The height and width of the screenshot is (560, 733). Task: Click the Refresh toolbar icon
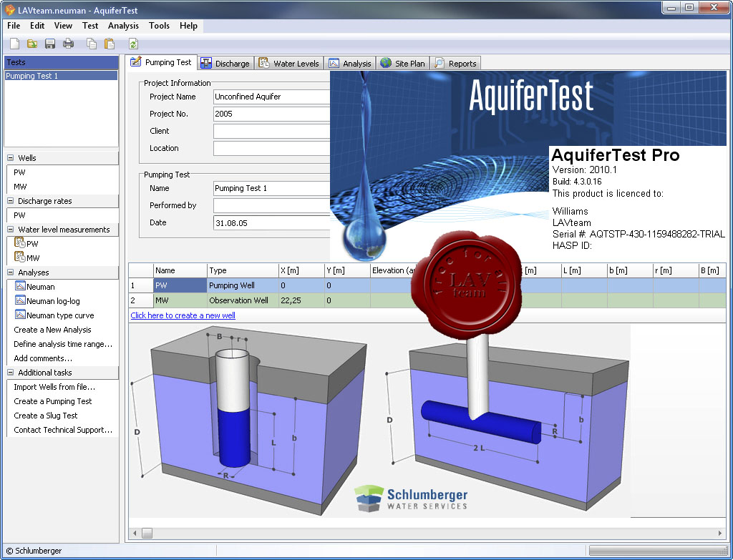coord(133,44)
